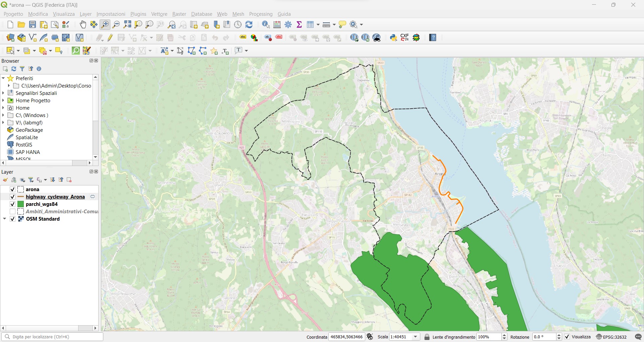
Task: Click the parchi_wgs84 green symbol swatch
Action: [x=21, y=204]
